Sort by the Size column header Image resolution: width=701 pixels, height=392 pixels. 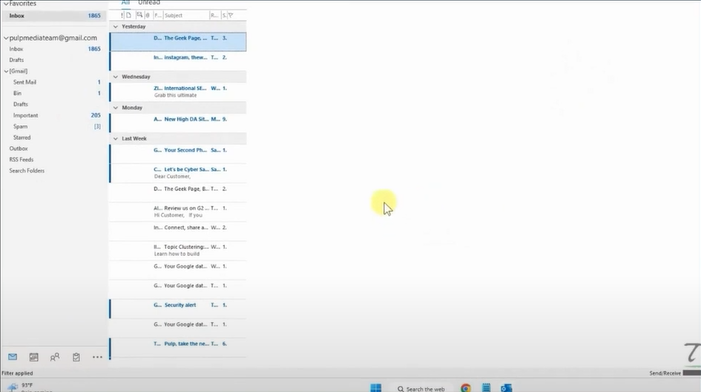224,15
